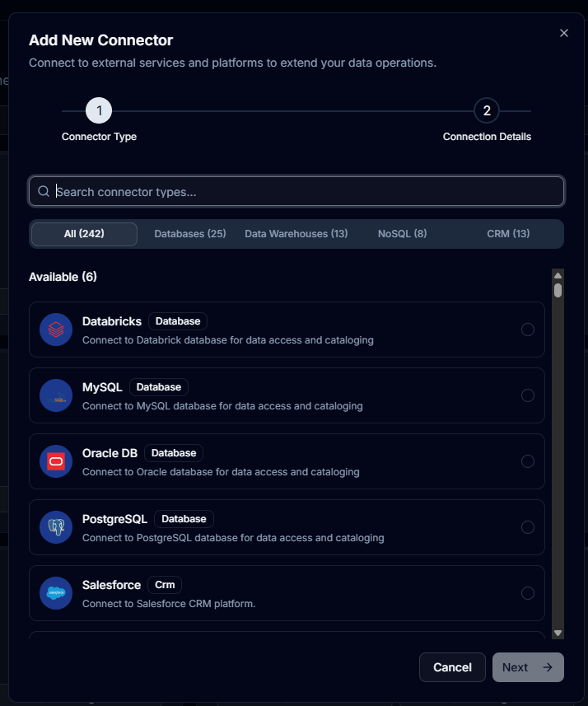Click the MySQL logo icon
This screenshot has width=588, height=706.
[56, 395]
